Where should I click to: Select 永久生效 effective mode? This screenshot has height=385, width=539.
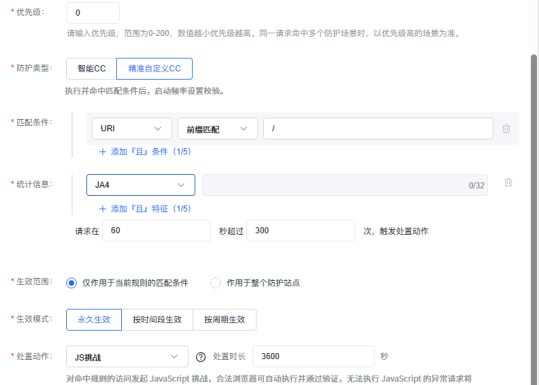(x=94, y=320)
